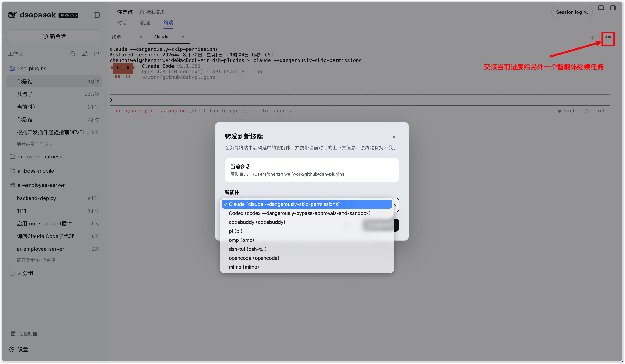Open the 当前时间 session
The height and width of the screenshot is (364, 625).
click(x=54, y=107)
